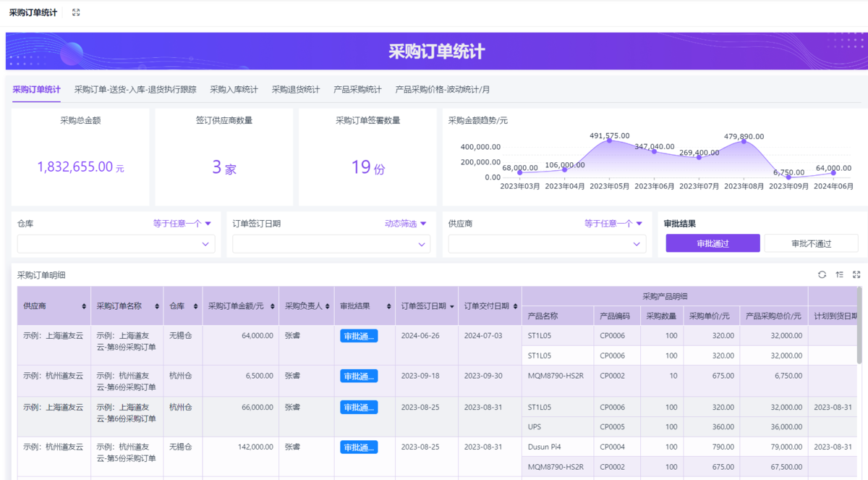Image resolution: width=868 pixels, height=480 pixels.
Task: Open 仓库 等于任意一个 condition menu
Action: tap(182, 224)
